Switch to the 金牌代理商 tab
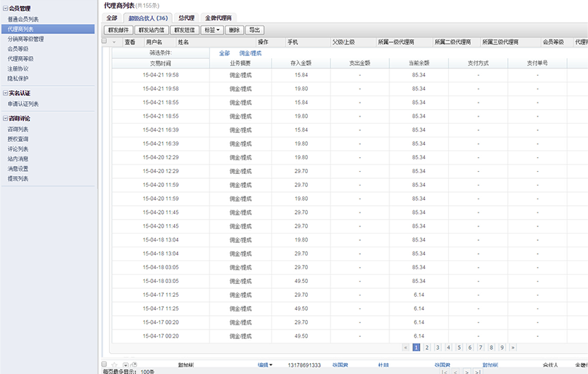The height and width of the screenshot is (374, 588). 218,17
